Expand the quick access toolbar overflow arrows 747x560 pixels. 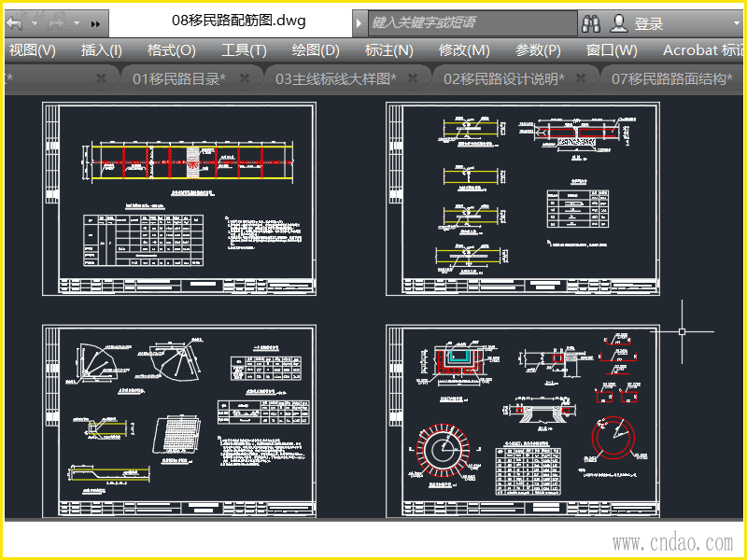click(96, 23)
